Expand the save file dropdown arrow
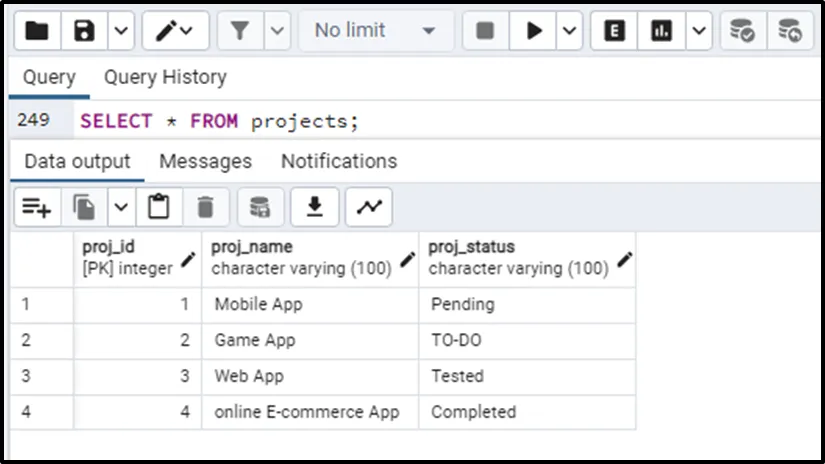The width and height of the screenshot is (825, 464). click(x=119, y=31)
